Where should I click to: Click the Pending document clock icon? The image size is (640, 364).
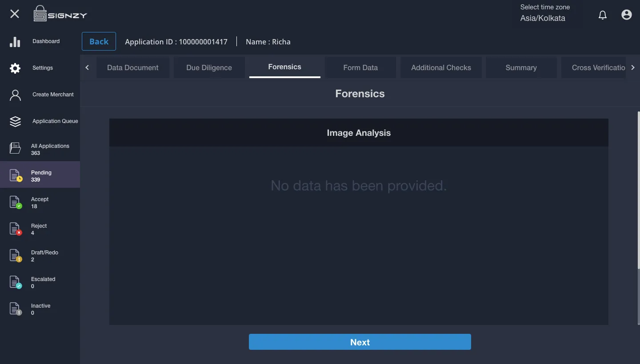[x=16, y=175]
